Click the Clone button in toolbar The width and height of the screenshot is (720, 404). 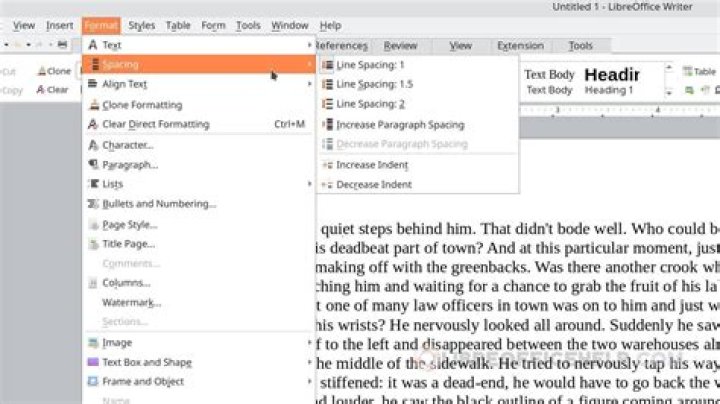point(55,71)
